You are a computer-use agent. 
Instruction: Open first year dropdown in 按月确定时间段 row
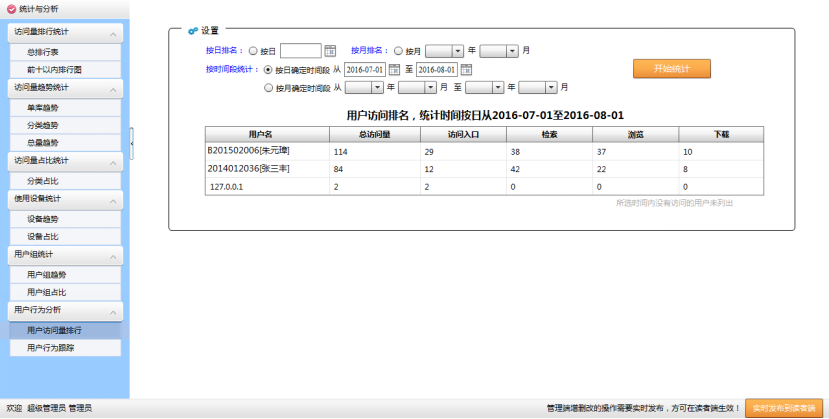tap(377, 88)
